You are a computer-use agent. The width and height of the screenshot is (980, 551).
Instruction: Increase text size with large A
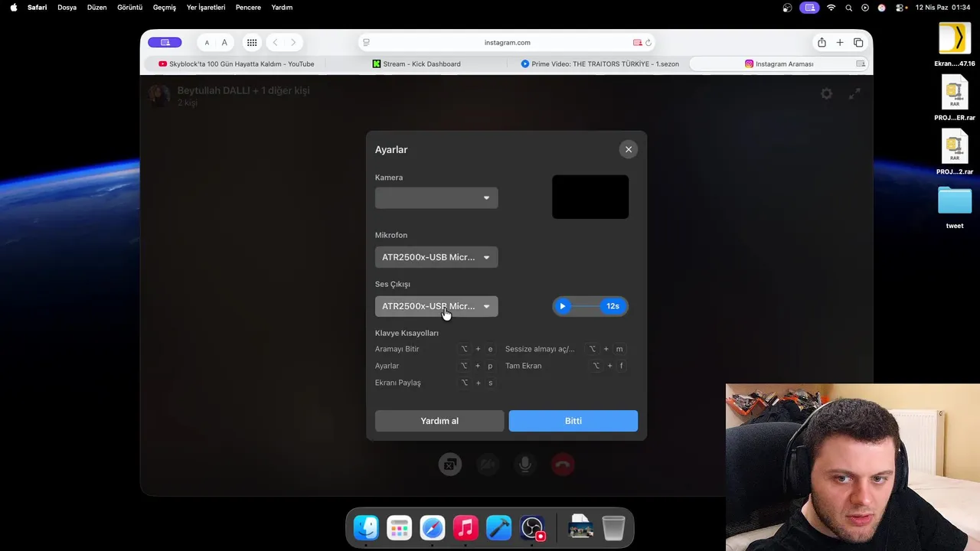(224, 43)
